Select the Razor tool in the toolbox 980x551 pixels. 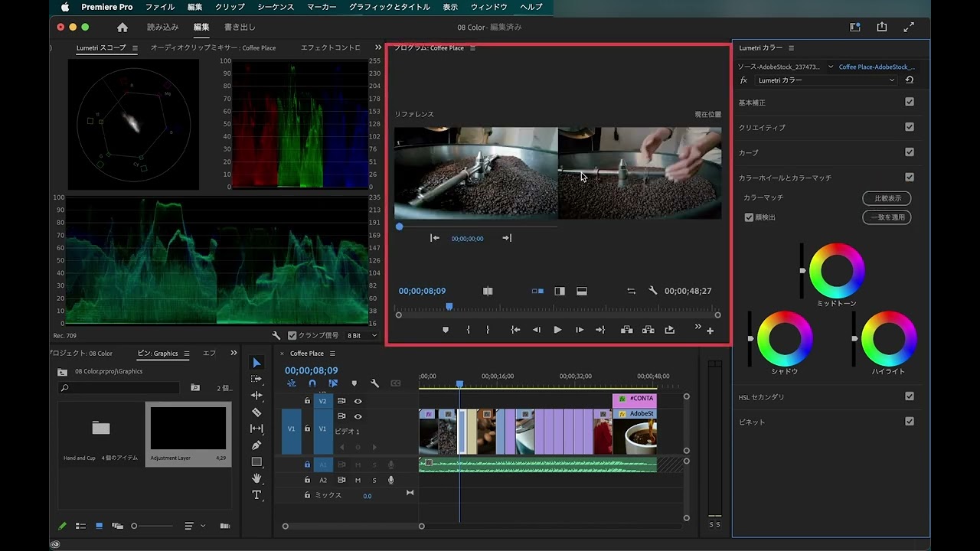coord(256,412)
